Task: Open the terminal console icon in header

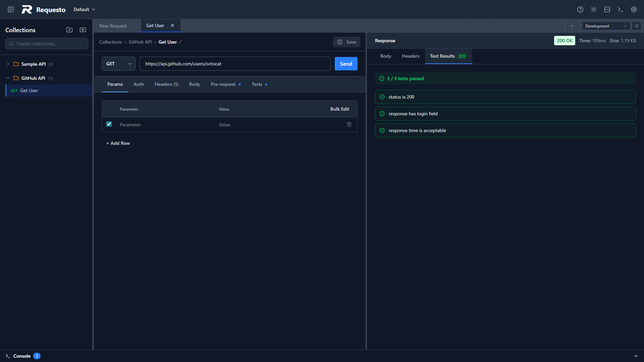Action: [x=621, y=9]
